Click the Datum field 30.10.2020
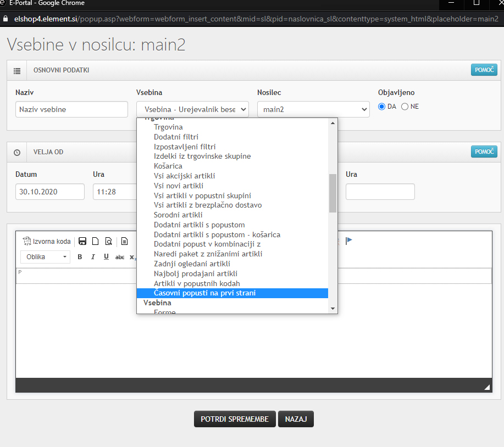The image size is (504, 447). pyautogui.click(x=50, y=192)
